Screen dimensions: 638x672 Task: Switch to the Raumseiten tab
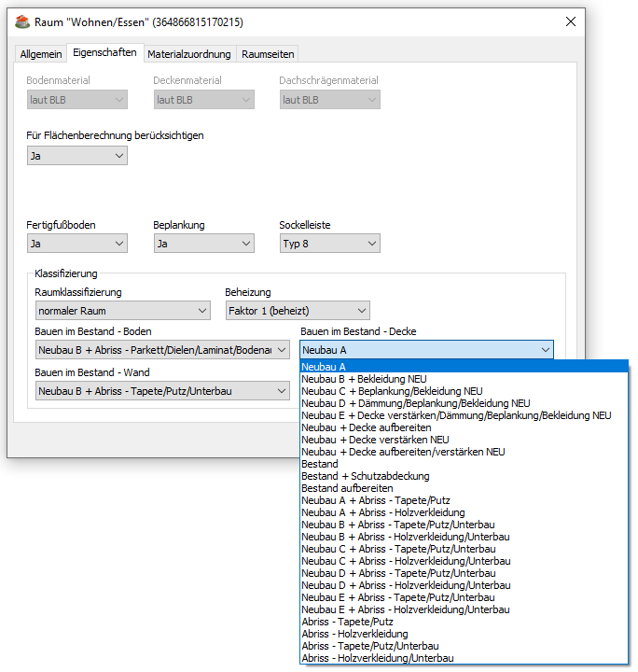pyautogui.click(x=268, y=54)
